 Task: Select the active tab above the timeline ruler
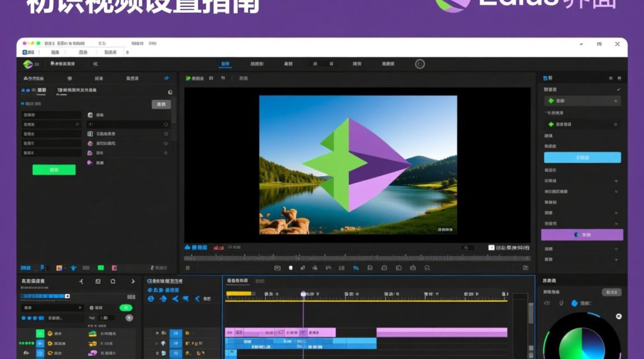237,280
